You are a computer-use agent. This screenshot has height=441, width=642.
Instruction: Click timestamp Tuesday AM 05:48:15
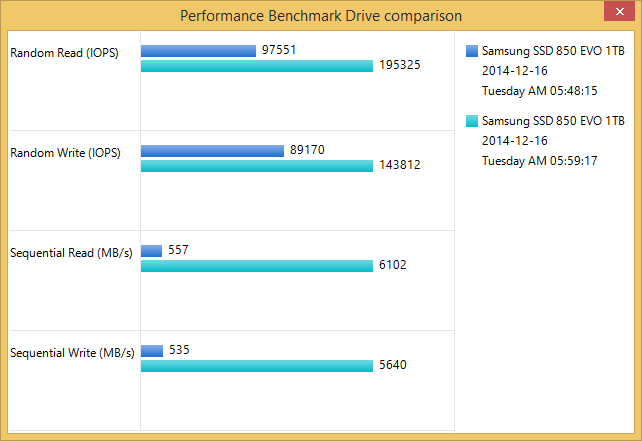pyautogui.click(x=540, y=91)
